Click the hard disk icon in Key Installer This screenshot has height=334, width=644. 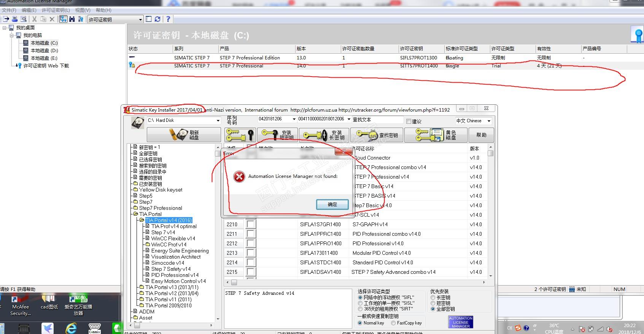(x=137, y=123)
